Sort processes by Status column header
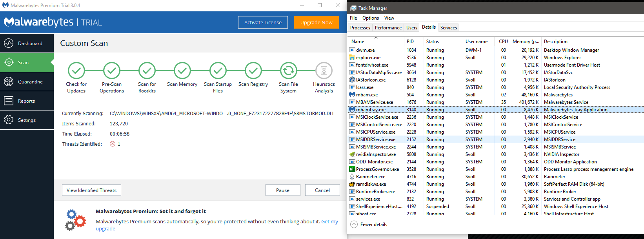644x239 pixels. [x=443, y=41]
